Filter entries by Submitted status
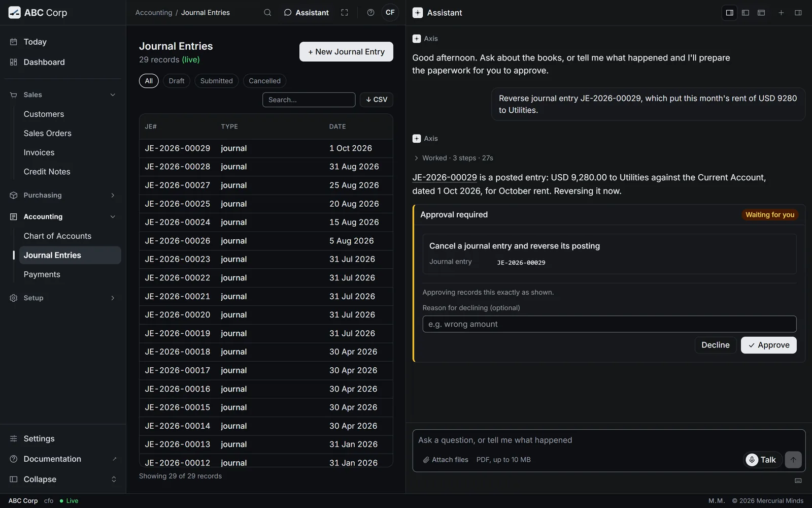The width and height of the screenshot is (812, 508). (x=217, y=81)
